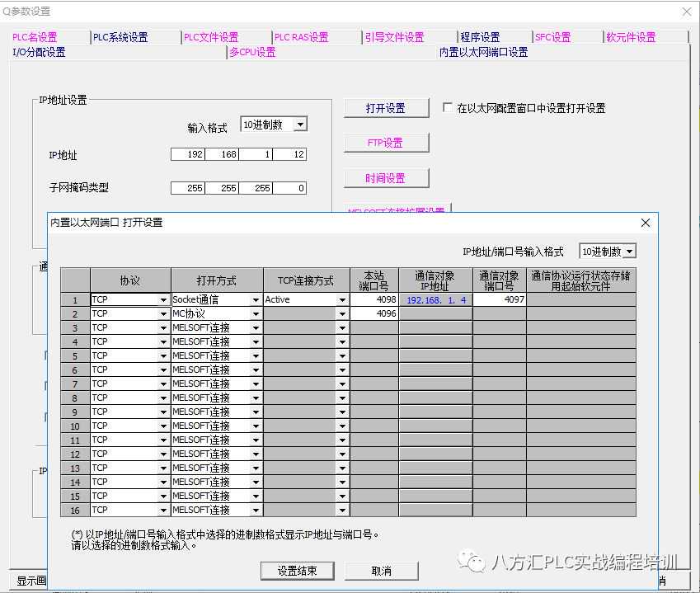This screenshot has width=700, height=593.
Task: Click row 1 本站端口号 field 4098
Action: coord(374,300)
